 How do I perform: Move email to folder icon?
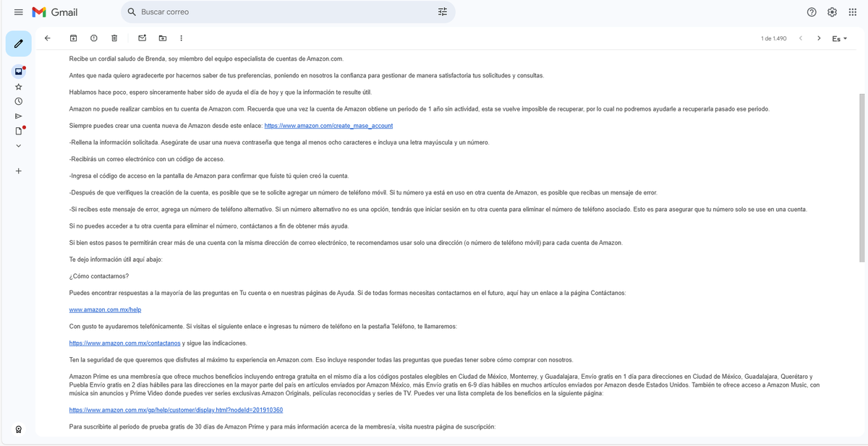coord(162,38)
